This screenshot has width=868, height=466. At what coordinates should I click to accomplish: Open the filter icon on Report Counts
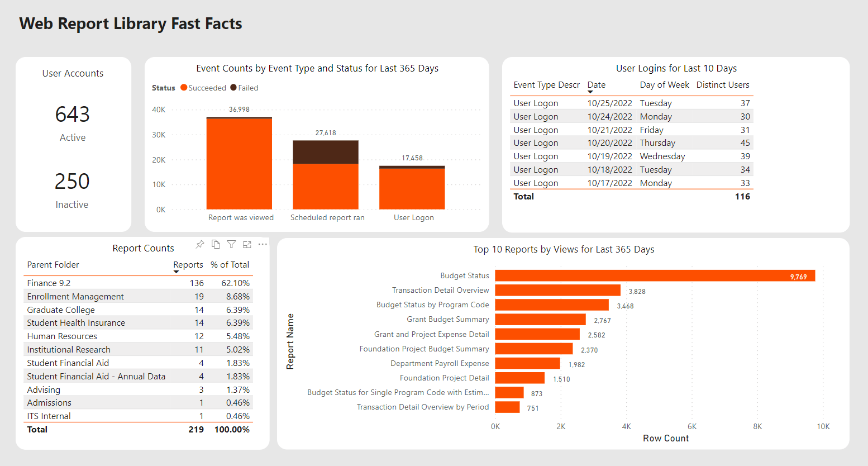(x=231, y=244)
